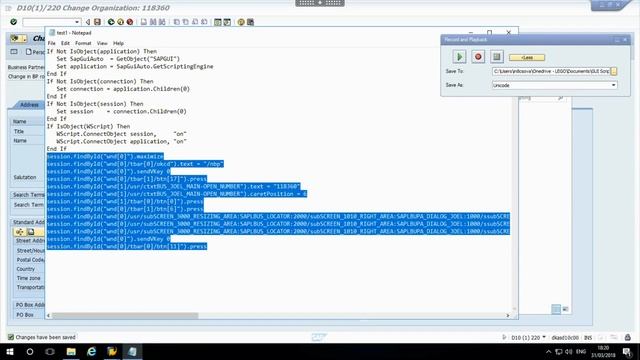Screen dimensions: 640x360
Task: Click the icon button left of the SAP Change heading
Action: [18, 38]
